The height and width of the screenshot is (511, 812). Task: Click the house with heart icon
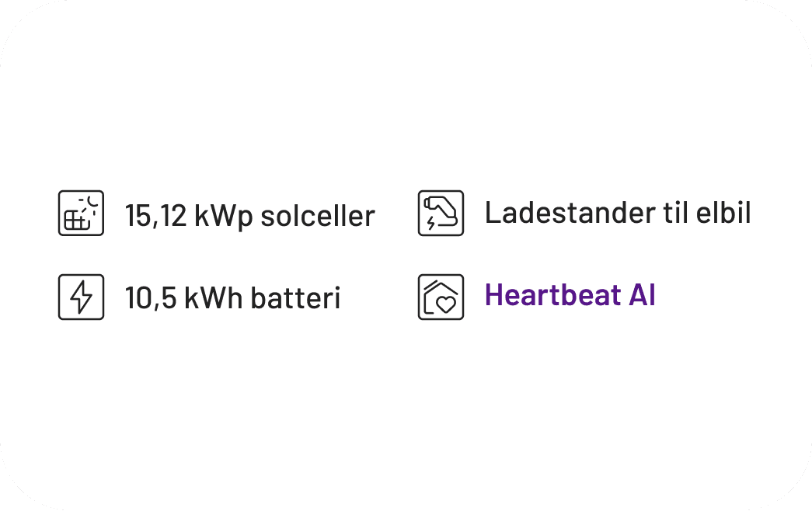pos(441,297)
